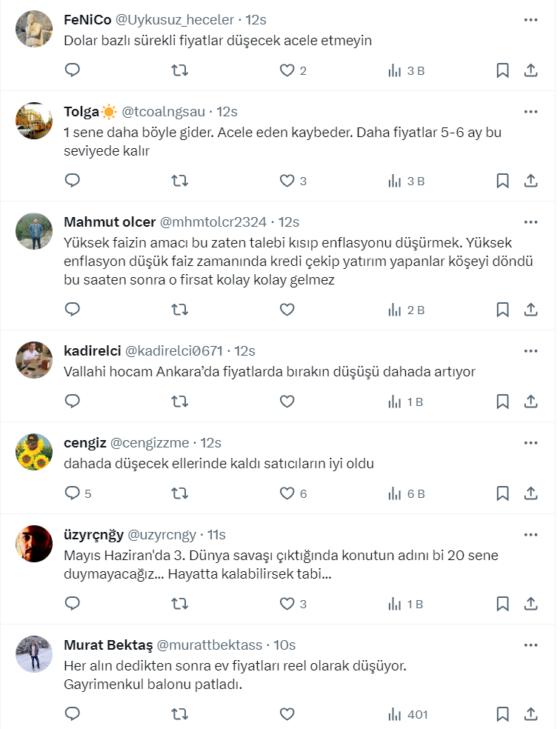Viewport: 560px width, 729px height.
Task: Visit @mhmtolcr2324 profile handle
Action: tap(213, 222)
